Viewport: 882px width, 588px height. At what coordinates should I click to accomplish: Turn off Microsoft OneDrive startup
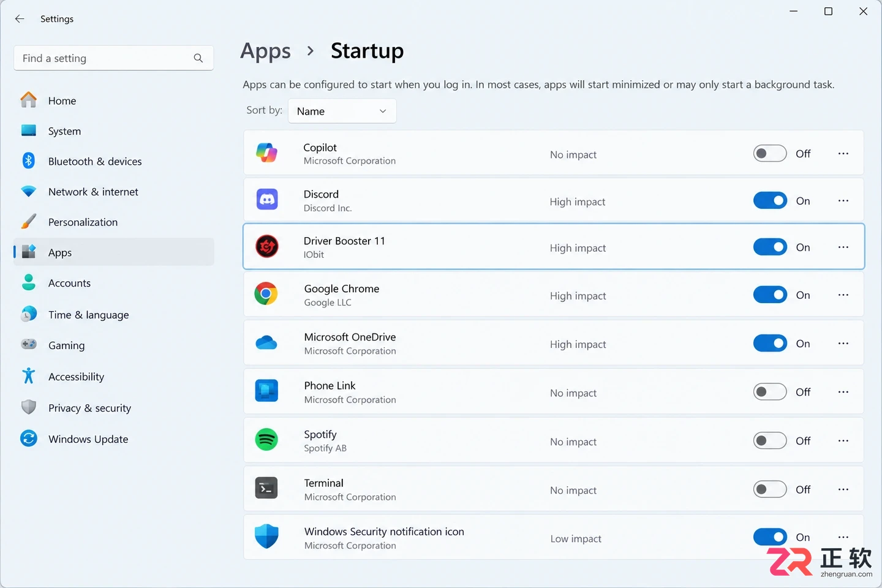pos(770,343)
